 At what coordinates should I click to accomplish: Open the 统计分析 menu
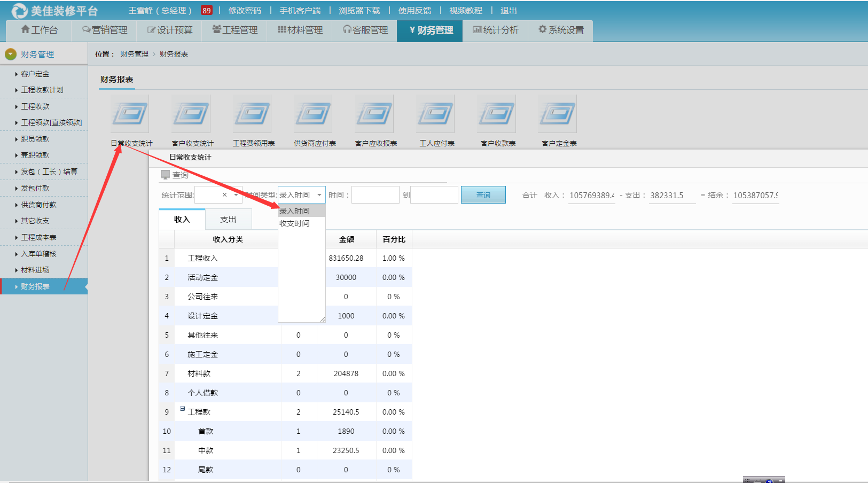496,30
